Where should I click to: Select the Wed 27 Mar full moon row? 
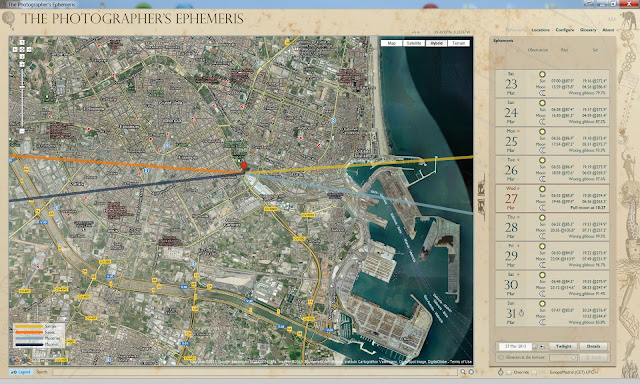click(552, 198)
